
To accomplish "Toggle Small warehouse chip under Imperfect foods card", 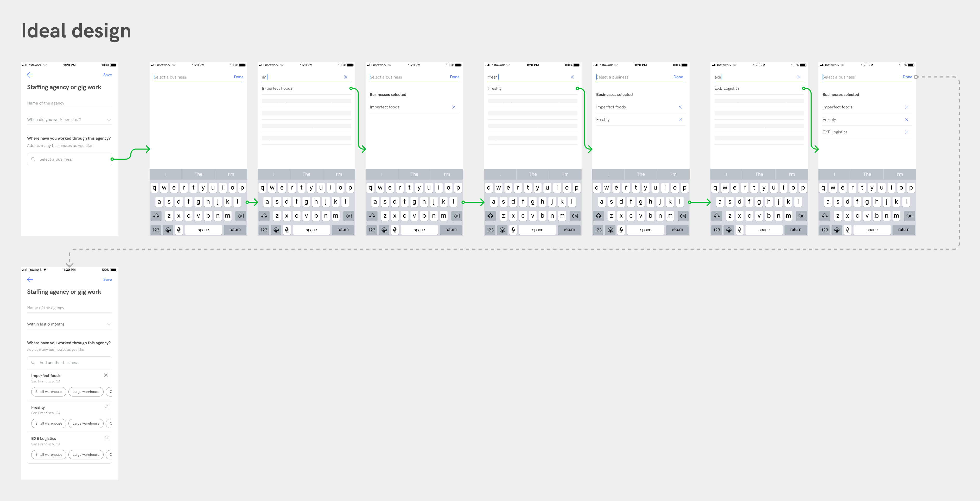I will (49, 392).
